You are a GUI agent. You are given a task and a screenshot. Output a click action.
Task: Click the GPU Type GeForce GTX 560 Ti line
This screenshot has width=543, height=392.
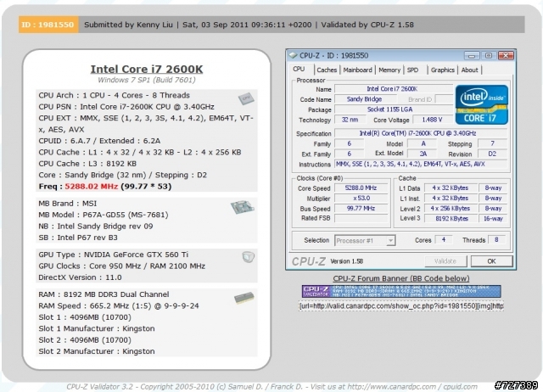113,255
